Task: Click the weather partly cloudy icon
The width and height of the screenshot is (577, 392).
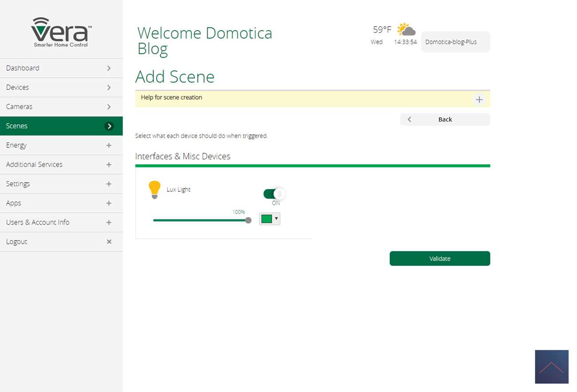Action: tap(406, 30)
